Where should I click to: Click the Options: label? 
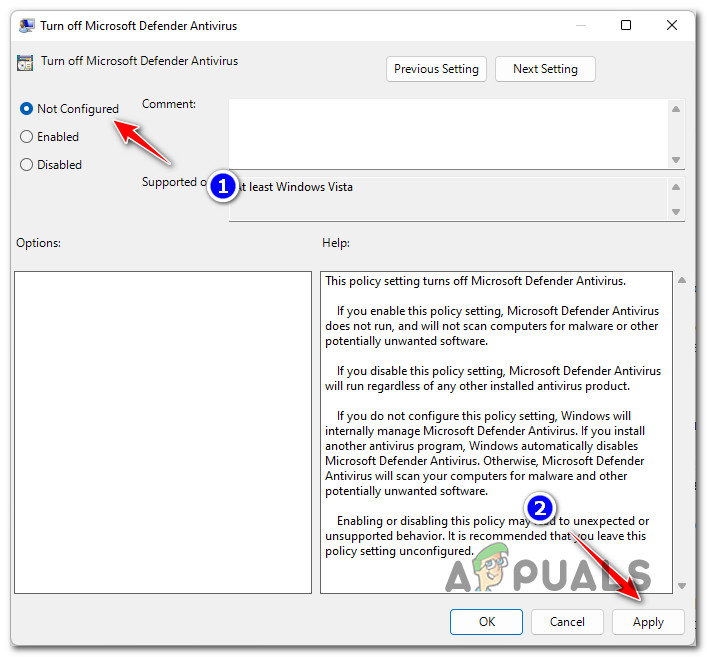38,243
